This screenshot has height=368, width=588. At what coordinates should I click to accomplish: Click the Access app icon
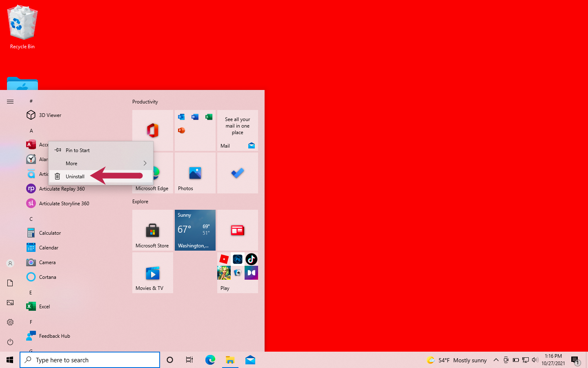[31, 145]
